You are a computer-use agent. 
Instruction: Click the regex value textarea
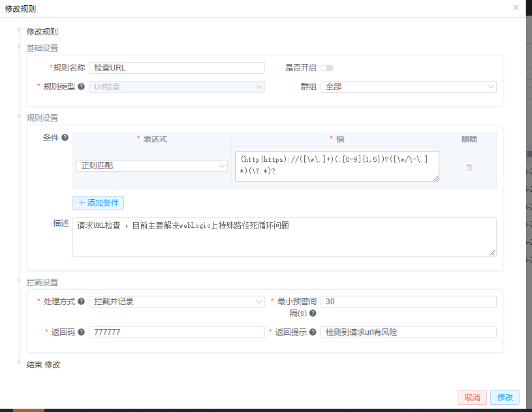point(337,166)
